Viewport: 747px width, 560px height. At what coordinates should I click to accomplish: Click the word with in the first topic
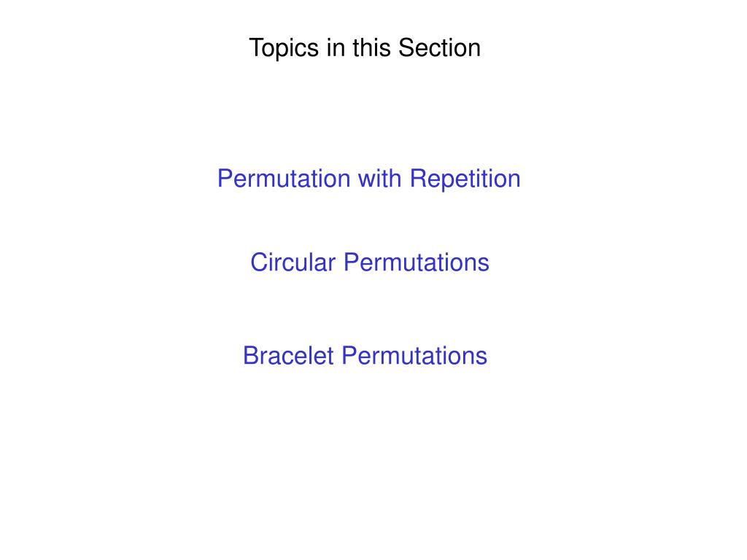pos(379,179)
